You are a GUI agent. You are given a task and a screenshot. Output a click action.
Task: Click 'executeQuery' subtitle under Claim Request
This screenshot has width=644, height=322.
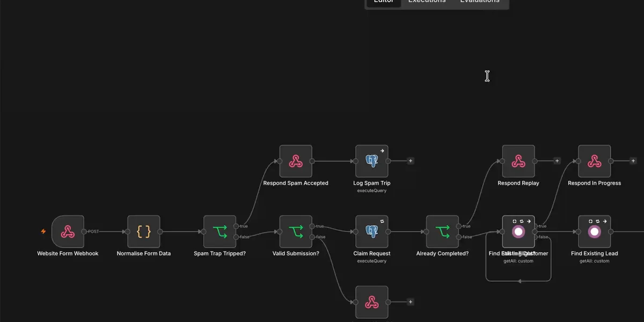pos(372,261)
